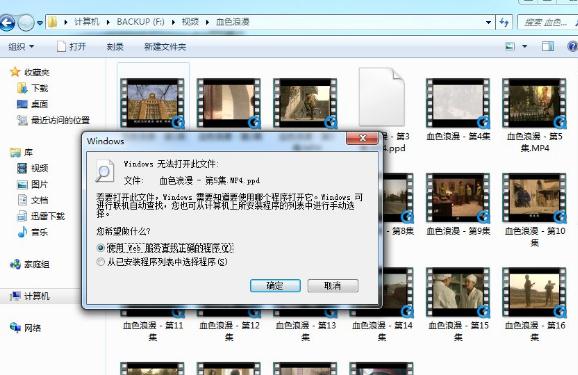Expand arrow after BACKUP (F:) in breadcrumb
The height and width of the screenshot is (375, 578).
(x=173, y=22)
